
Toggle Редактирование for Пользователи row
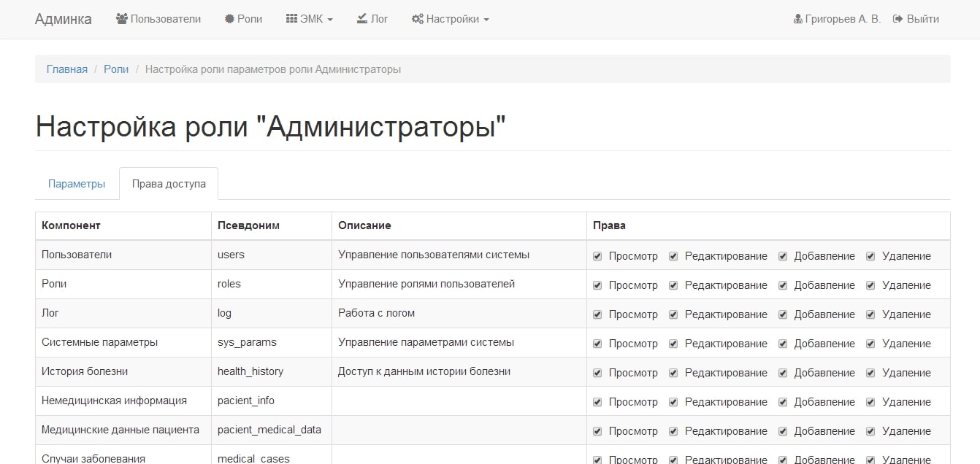pyautogui.click(x=673, y=256)
